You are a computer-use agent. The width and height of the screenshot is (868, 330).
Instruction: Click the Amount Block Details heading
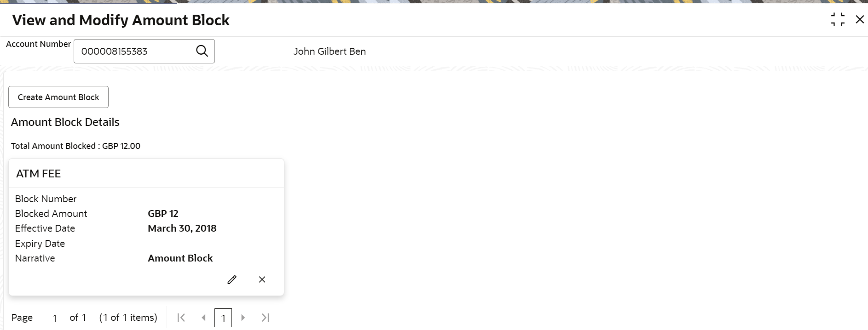[x=65, y=122]
